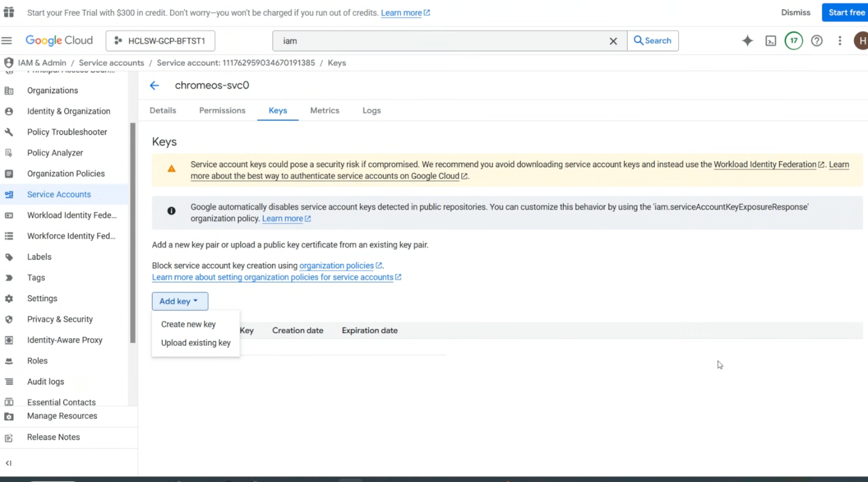
Task: Go back using the arrow beside chromeos-svc0
Action: (155, 85)
